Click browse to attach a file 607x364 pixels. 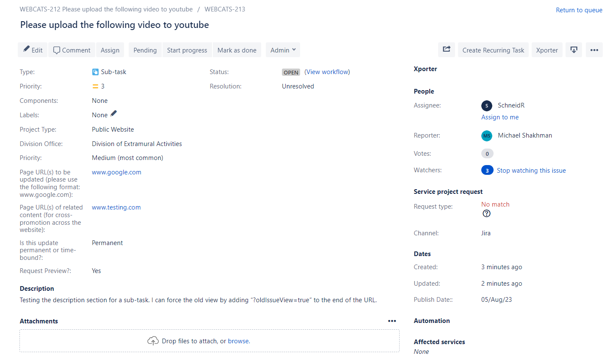point(238,341)
